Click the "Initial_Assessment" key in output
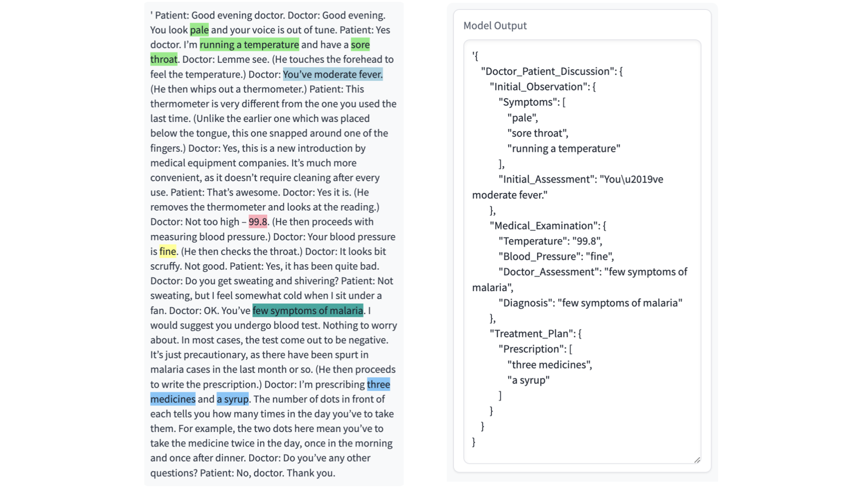 pos(547,179)
